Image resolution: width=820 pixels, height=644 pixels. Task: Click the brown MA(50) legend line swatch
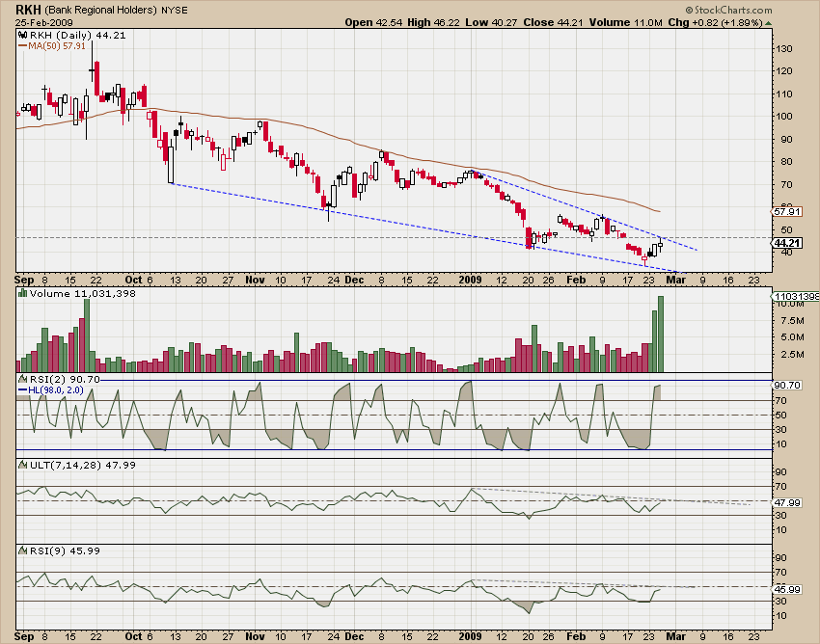click(x=22, y=46)
